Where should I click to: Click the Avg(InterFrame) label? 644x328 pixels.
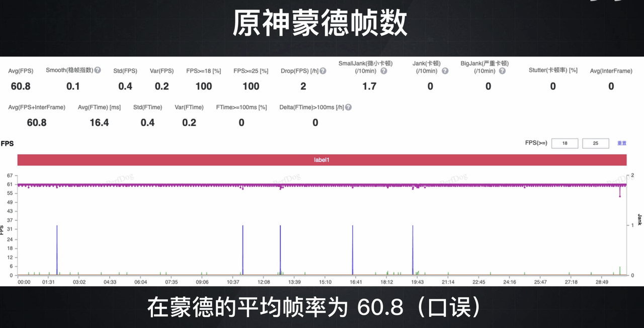click(x=611, y=71)
